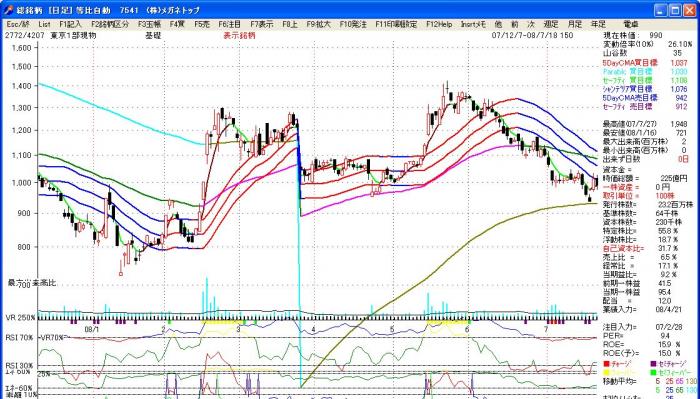Click F9拡大 to enlarge the chart
700x399 pixels.
[x=319, y=25]
